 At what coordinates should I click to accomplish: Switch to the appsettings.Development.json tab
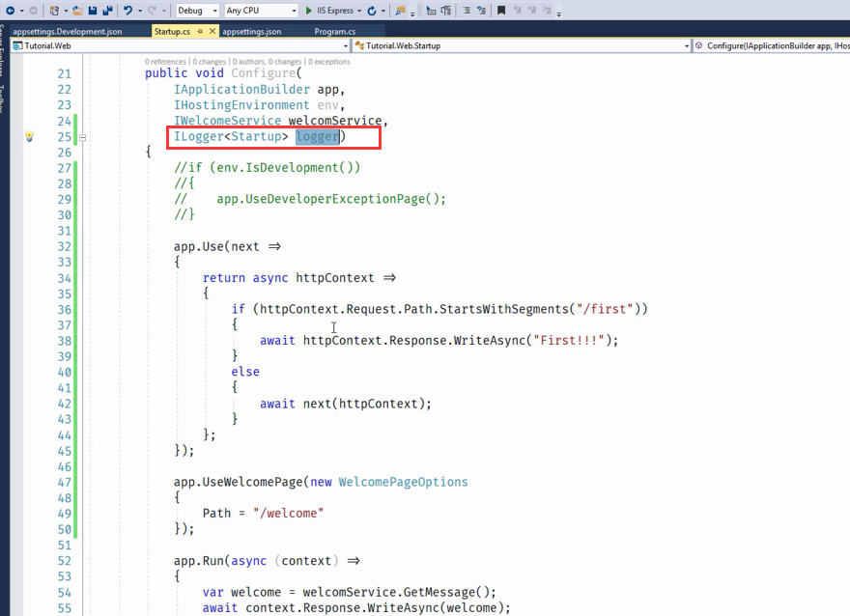tap(67, 31)
